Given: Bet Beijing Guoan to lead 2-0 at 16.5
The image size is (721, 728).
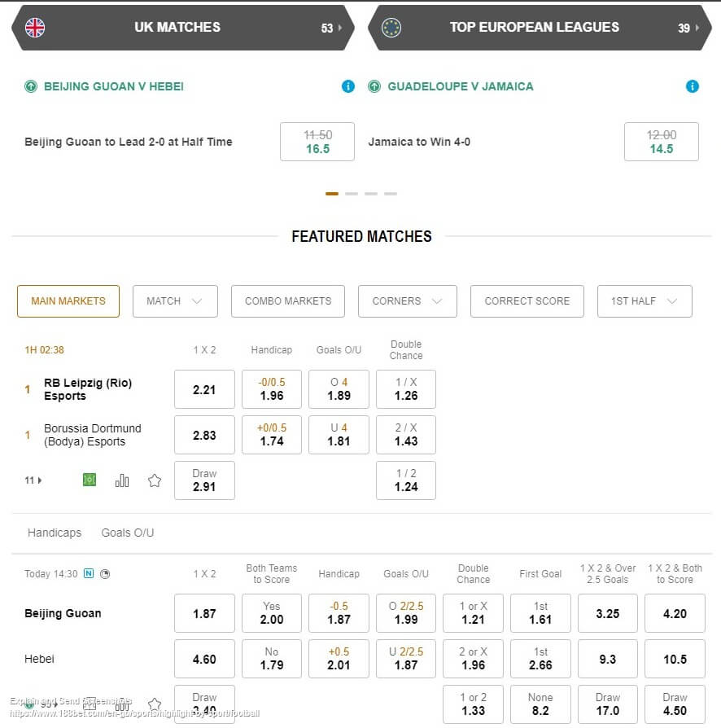Looking at the screenshot, I should pos(317,142).
